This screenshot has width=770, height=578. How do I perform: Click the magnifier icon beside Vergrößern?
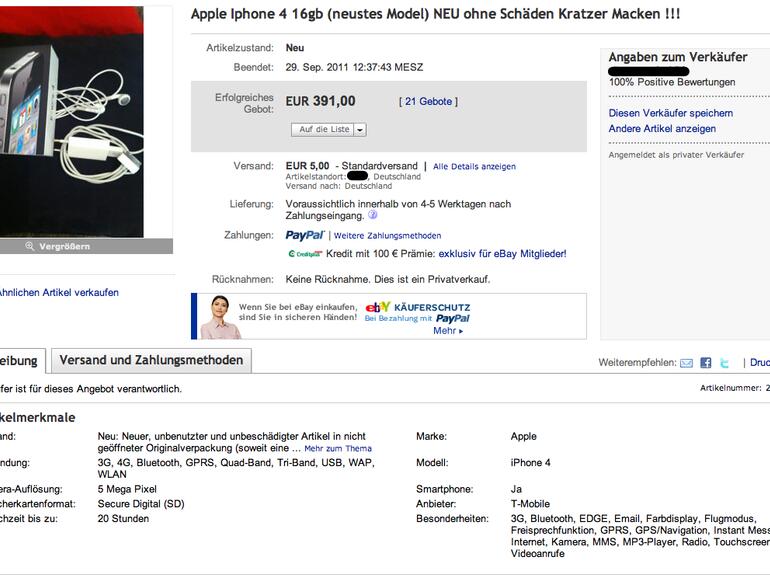point(31,246)
